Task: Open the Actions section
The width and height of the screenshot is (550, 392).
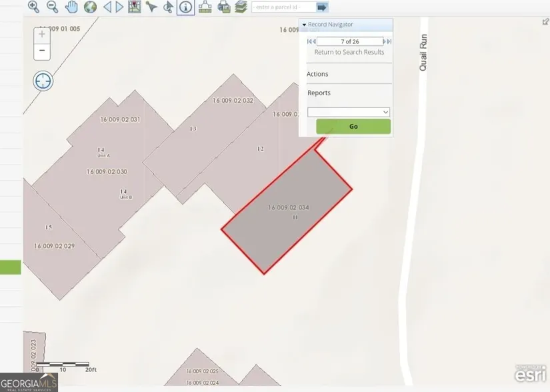Action: (317, 74)
